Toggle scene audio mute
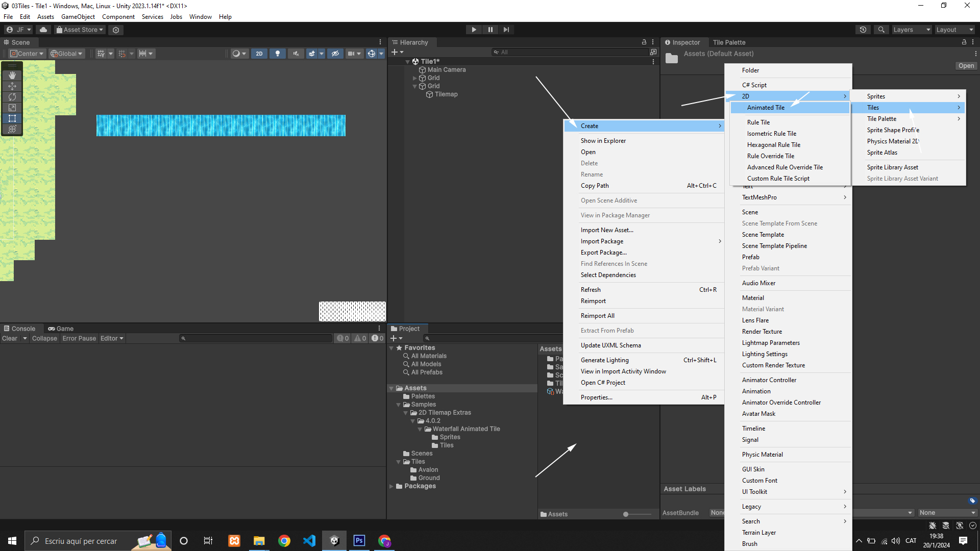The image size is (980, 551). point(296,54)
